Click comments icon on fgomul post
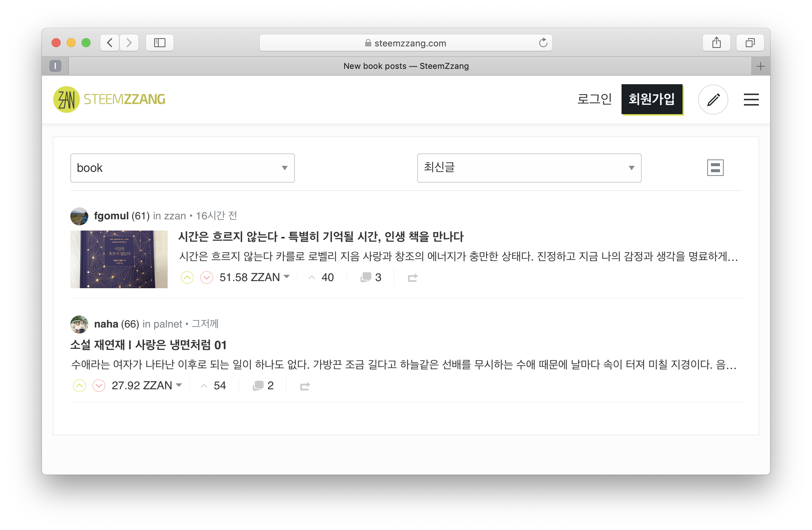 click(366, 277)
